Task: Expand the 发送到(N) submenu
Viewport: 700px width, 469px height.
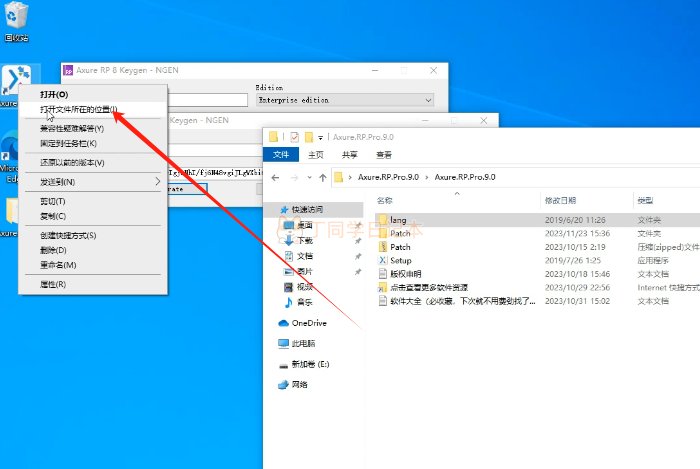Action: 93,182
